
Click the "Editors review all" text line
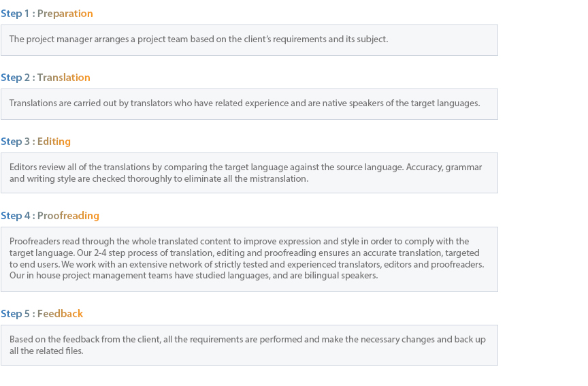[x=245, y=167]
